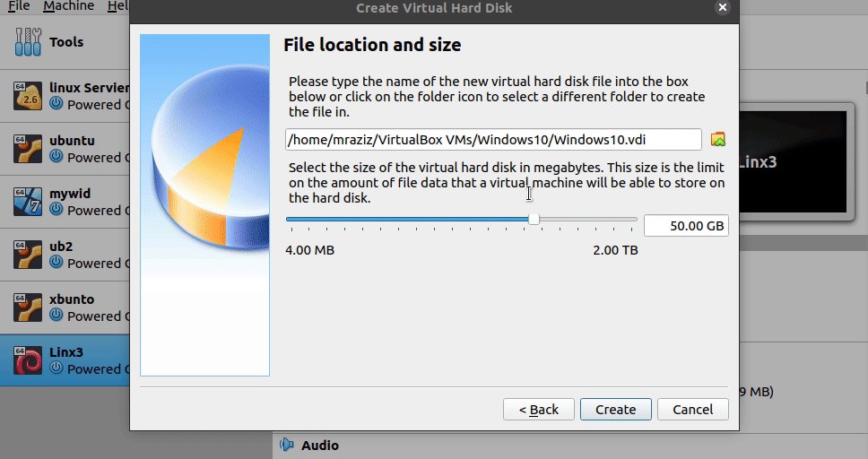
Task: Go back with the < Back button
Action: coord(539,409)
